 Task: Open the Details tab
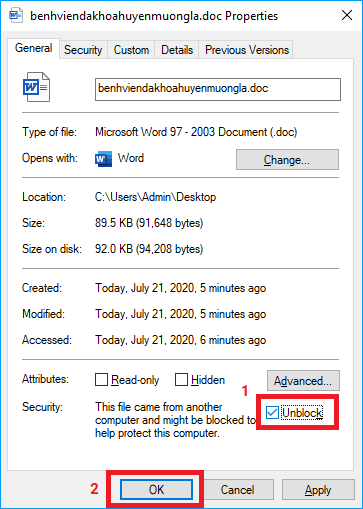click(x=177, y=50)
